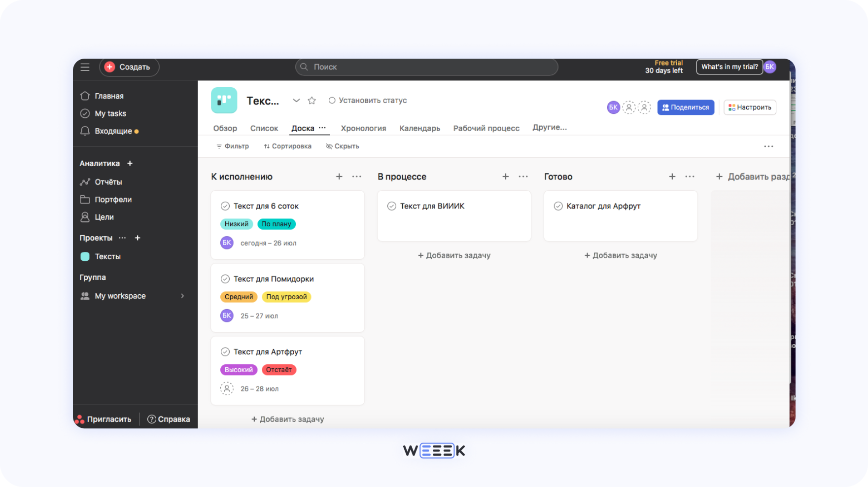Complete the task Каталог для Арфрут
The width and height of the screenshot is (868, 487).
(558, 206)
